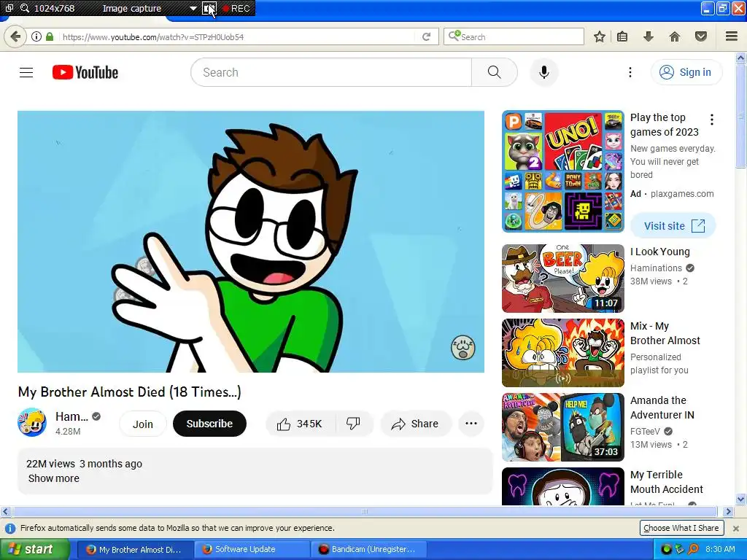Open the ad's three-dot options menu
This screenshot has height=560, width=747.
point(712,120)
